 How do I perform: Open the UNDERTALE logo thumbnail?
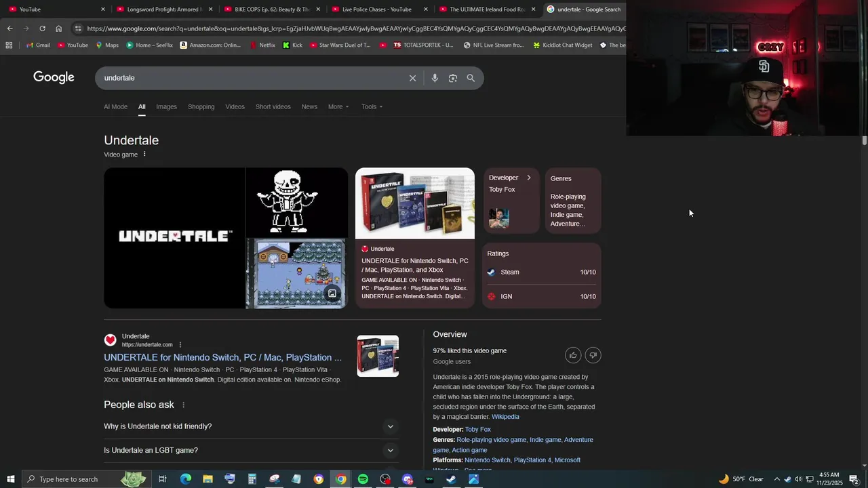coord(174,238)
